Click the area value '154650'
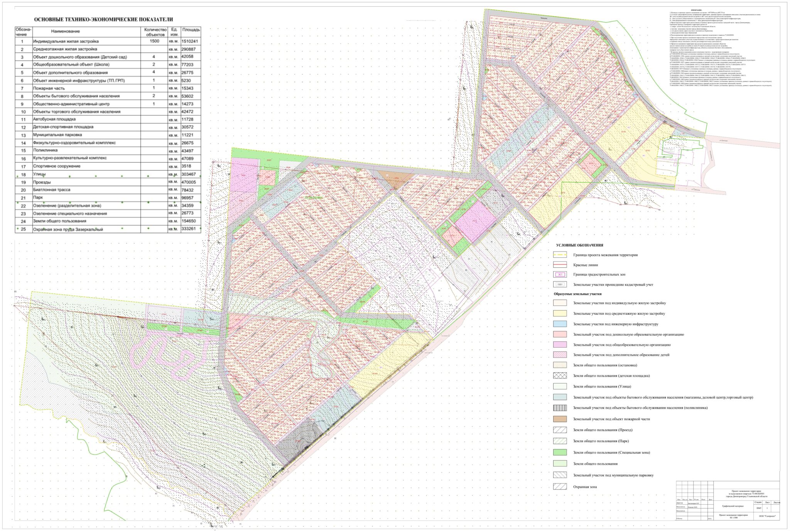790x532 pixels. click(188, 221)
